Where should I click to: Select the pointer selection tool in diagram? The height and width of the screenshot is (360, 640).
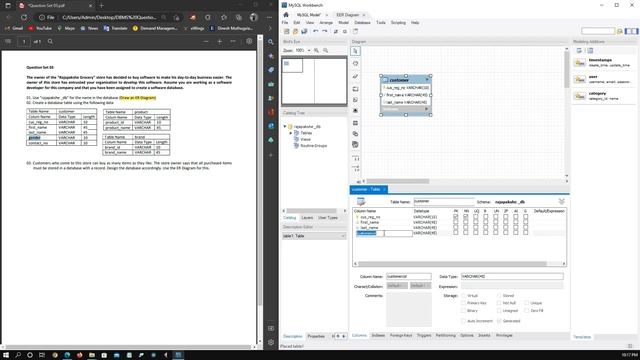[x=355, y=51]
